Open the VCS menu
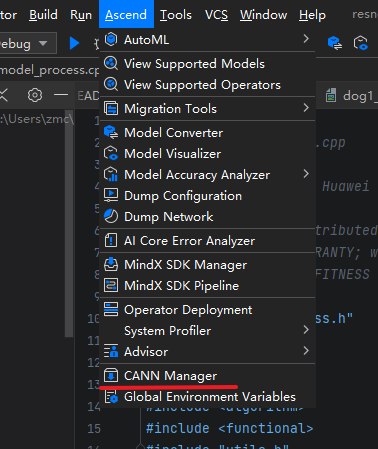 point(216,15)
